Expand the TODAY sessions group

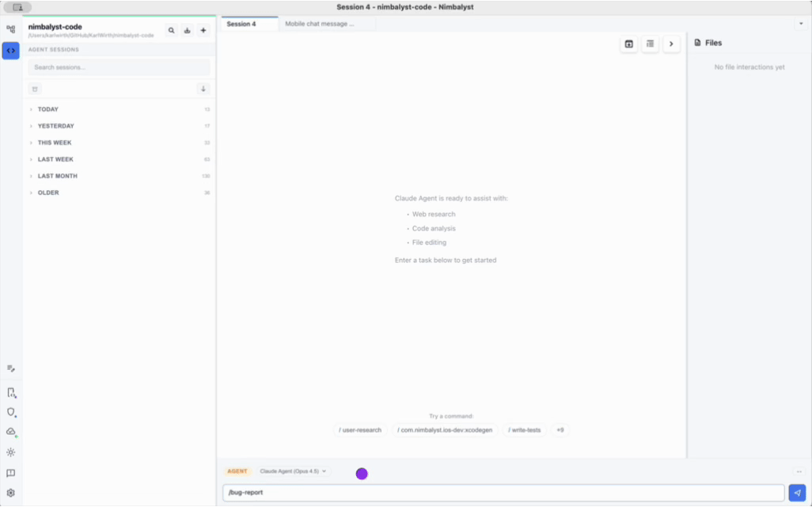[47, 109]
